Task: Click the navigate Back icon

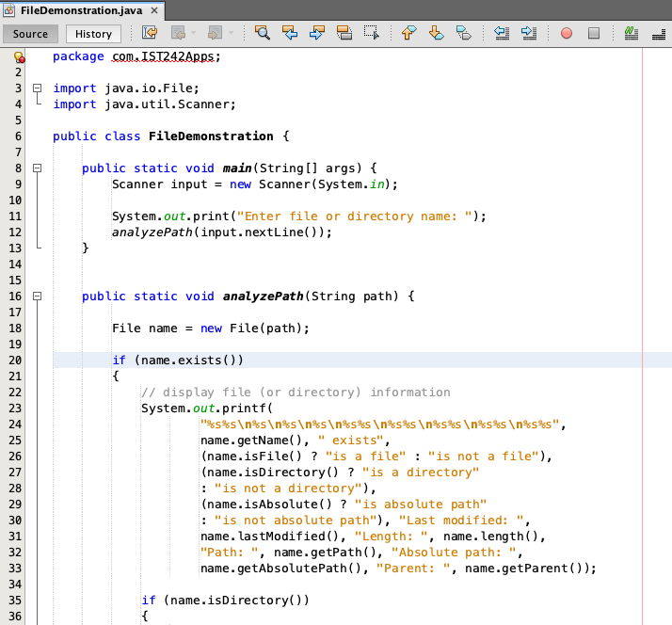Action: pos(178,33)
